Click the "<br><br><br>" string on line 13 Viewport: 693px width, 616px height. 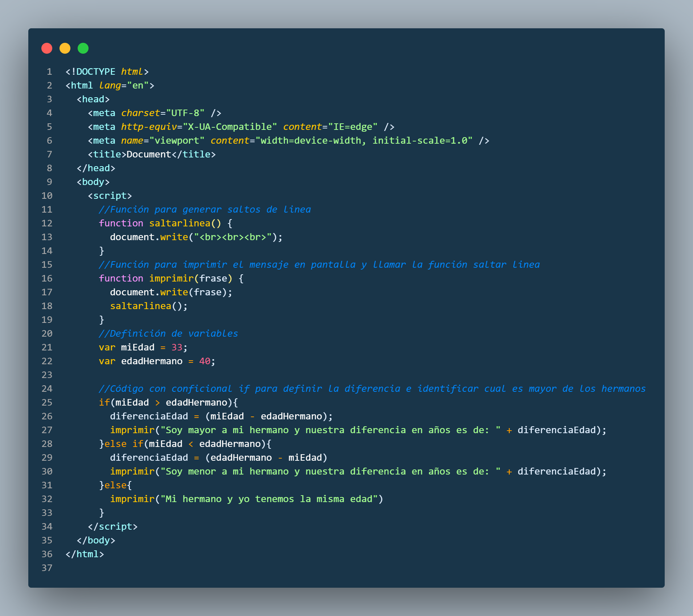233,237
